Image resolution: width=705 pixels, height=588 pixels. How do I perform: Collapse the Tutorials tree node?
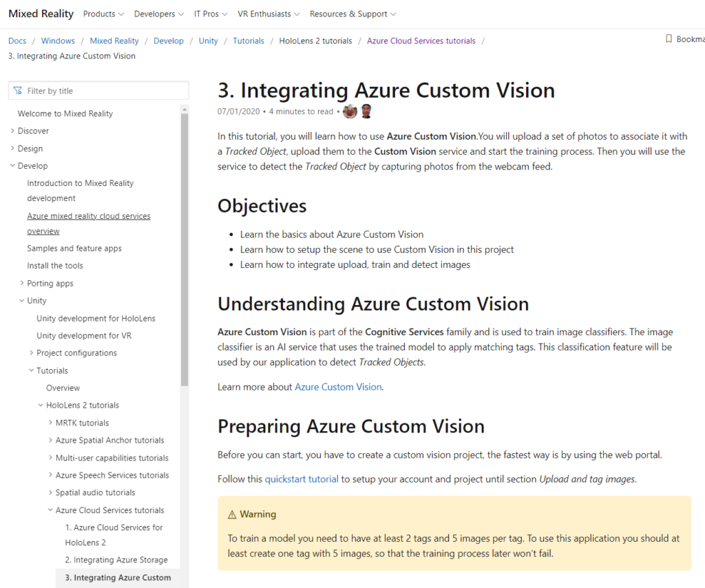tap(31, 370)
